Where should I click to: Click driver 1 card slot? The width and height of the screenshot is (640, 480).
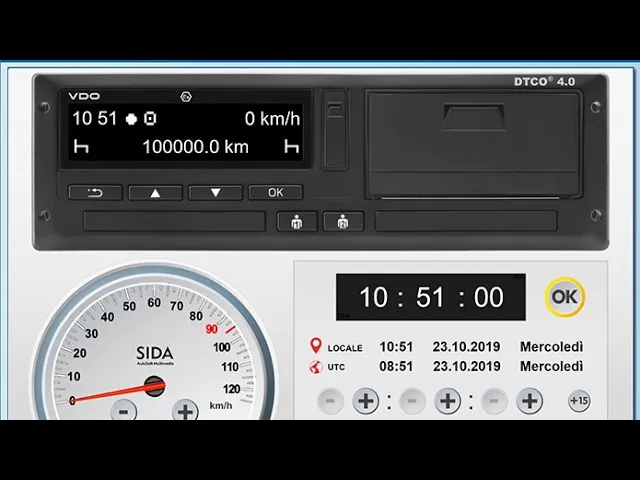[x=175, y=221]
